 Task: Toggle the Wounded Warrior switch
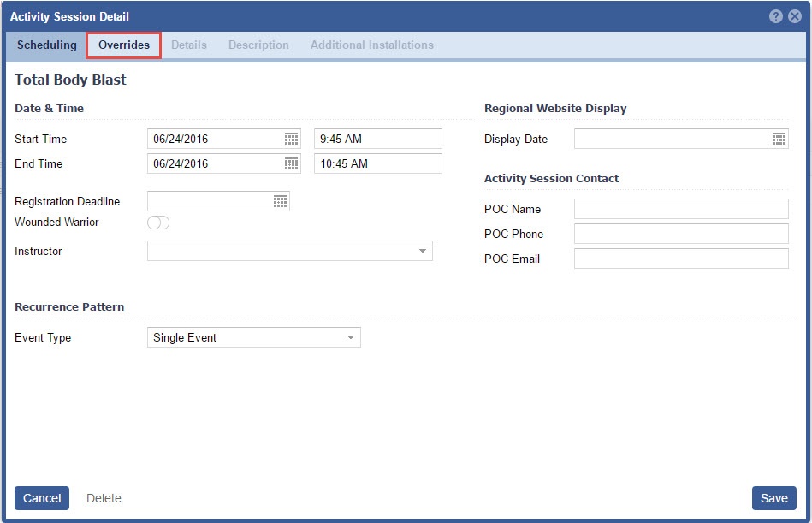point(158,223)
